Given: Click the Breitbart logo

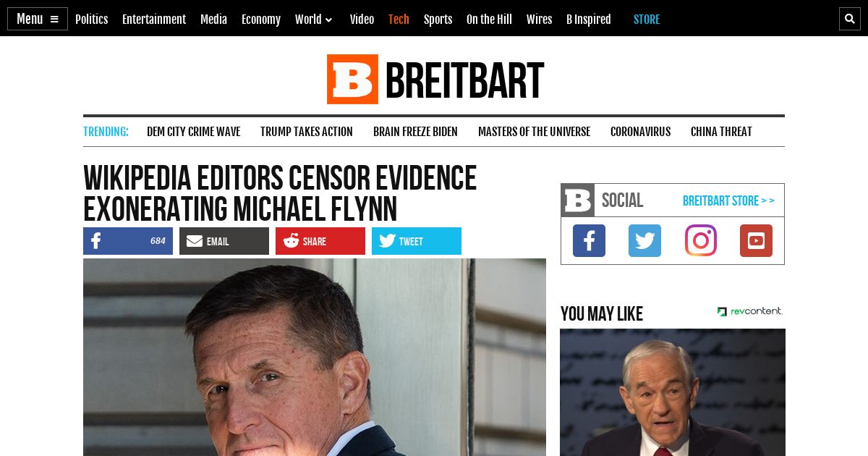Looking at the screenshot, I should click(435, 79).
